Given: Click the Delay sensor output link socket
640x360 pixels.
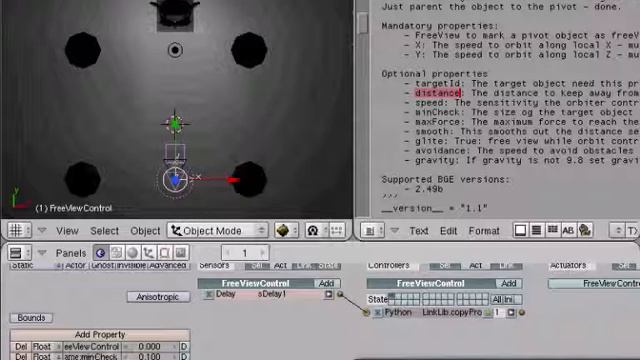Looking at the screenshot, I should [340, 294].
